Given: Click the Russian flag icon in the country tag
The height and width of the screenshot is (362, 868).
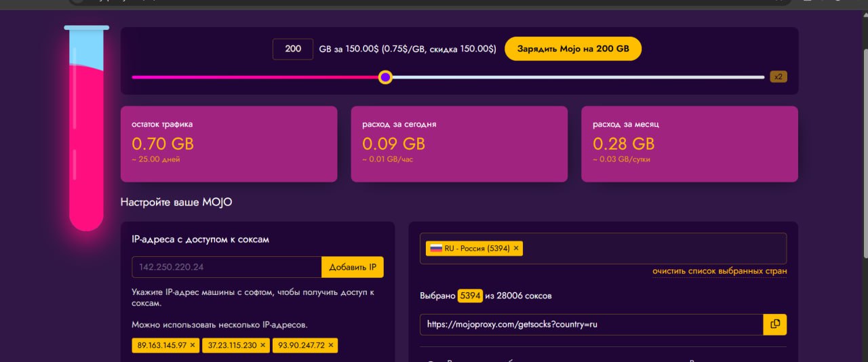Looking at the screenshot, I should coord(436,248).
